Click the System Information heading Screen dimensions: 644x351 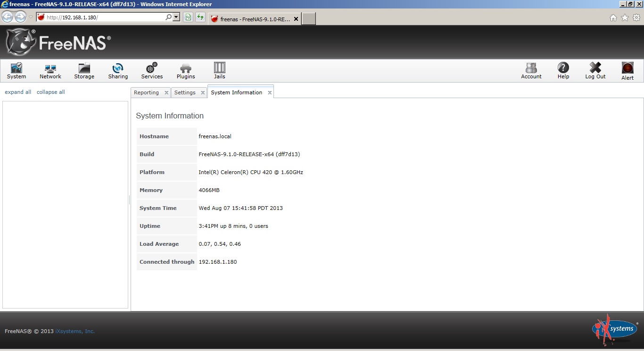[170, 116]
